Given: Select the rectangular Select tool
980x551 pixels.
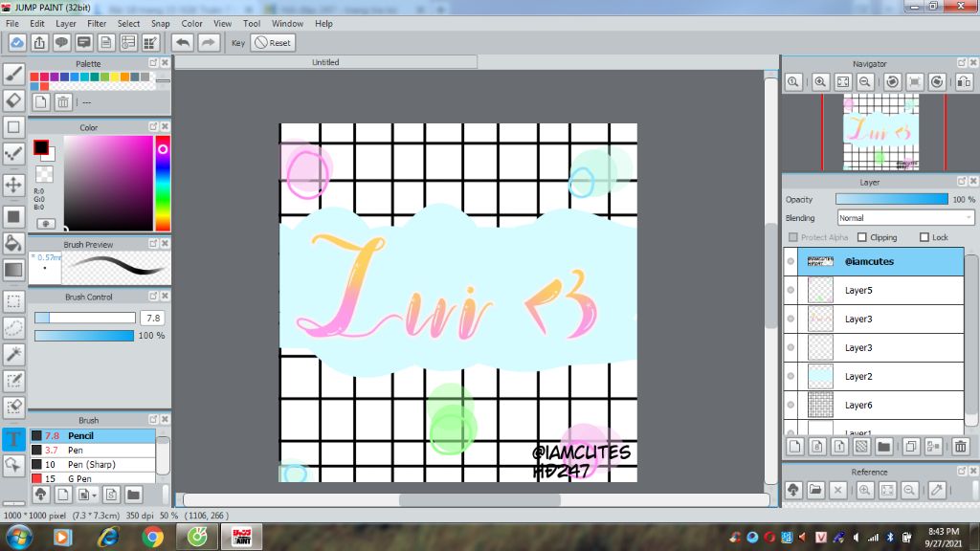Looking at the screenshot, I should pos(13,301).
